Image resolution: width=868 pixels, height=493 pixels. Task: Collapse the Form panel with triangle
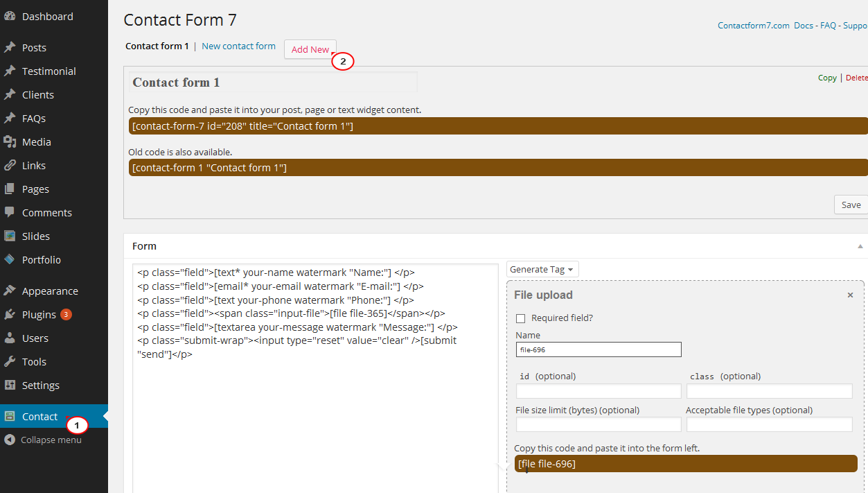click(x=860, y=246)
